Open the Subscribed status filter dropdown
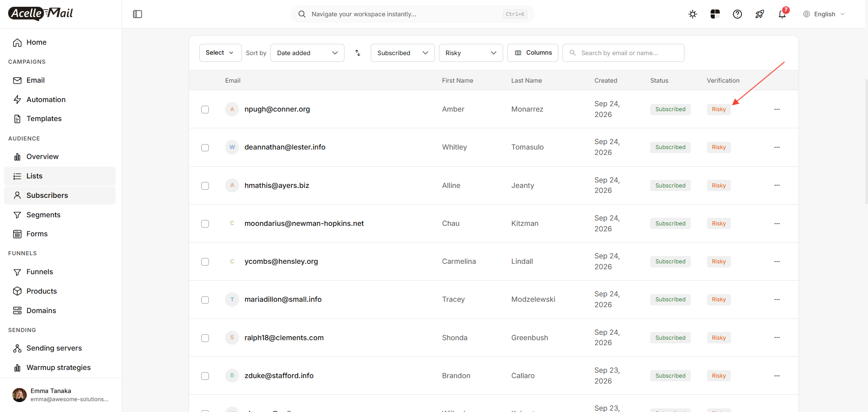868x412 pixels. (403, 53)
